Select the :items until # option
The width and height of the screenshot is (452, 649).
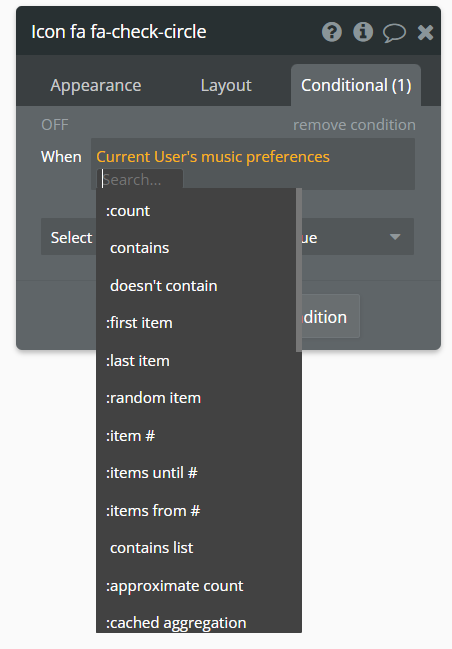(x=151, y=473)
